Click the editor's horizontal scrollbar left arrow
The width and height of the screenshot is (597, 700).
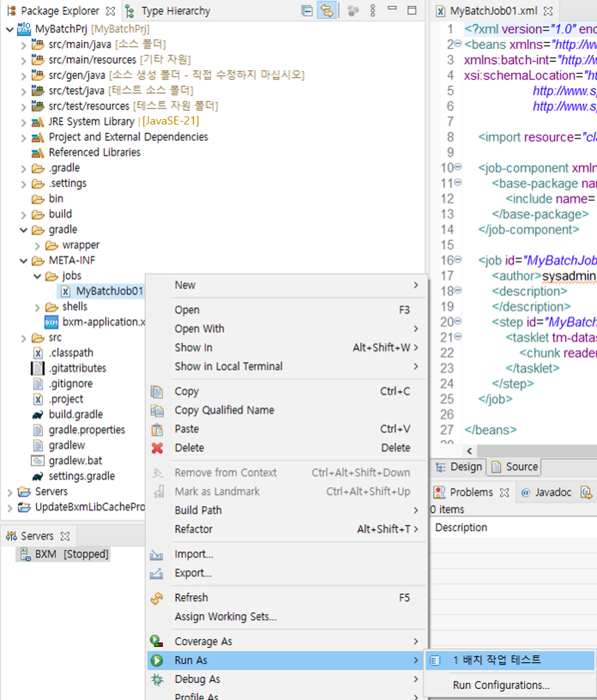[469, 450]
